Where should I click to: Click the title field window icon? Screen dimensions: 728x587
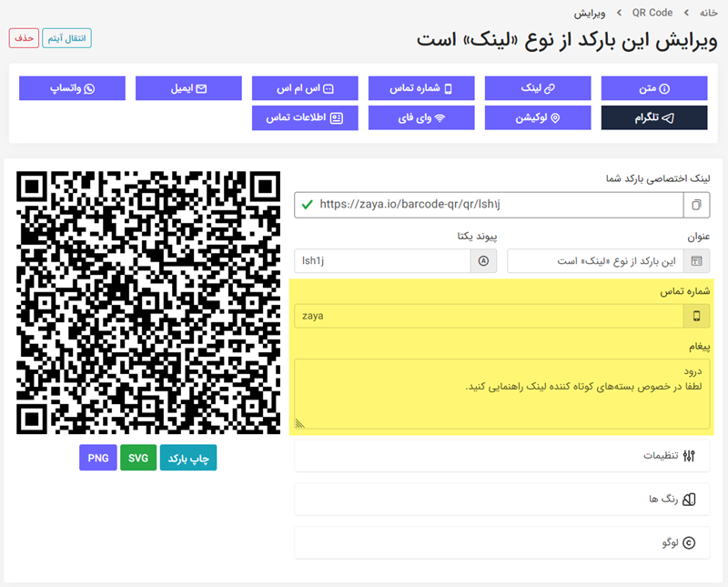tap(697, 261)
